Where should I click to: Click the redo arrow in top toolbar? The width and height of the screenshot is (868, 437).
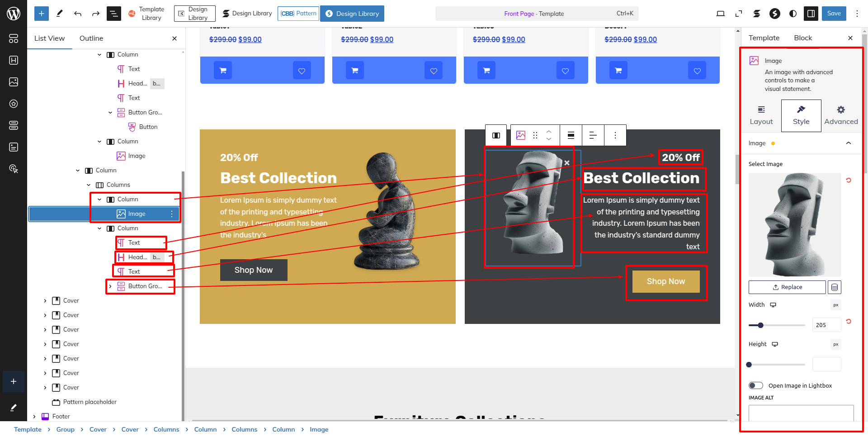tap(95, 14)
